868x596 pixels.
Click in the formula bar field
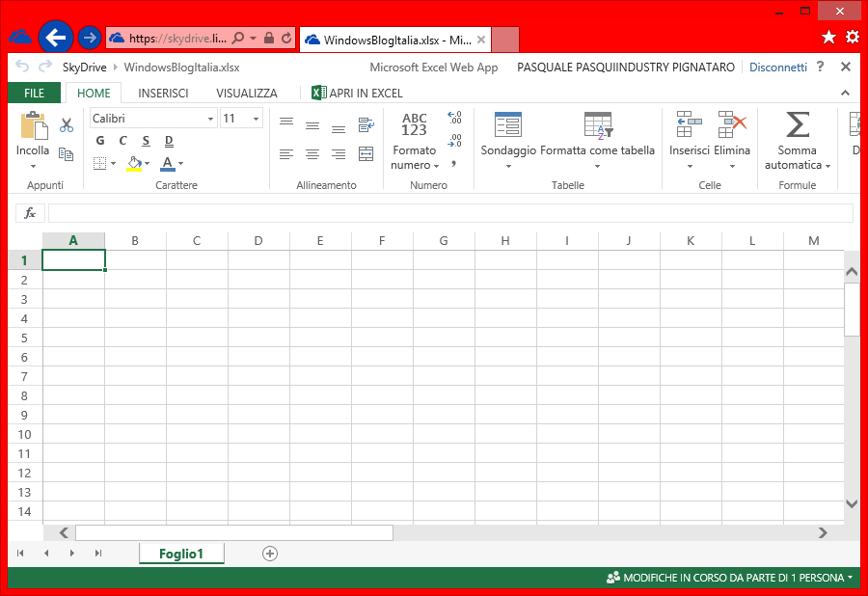450,213
